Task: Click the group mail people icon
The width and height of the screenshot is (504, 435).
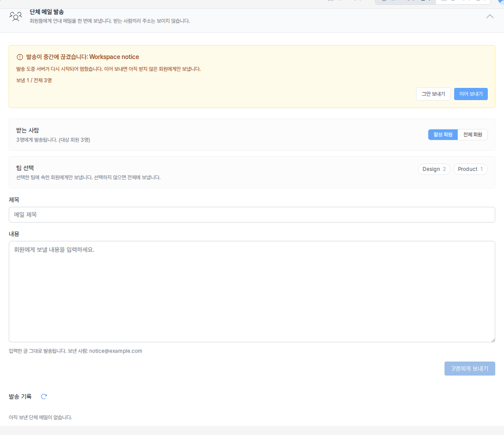Action: pos(15,16)
